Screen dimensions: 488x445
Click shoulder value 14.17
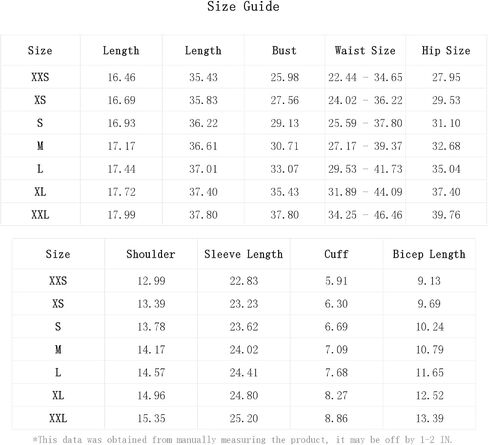[151, 350]
